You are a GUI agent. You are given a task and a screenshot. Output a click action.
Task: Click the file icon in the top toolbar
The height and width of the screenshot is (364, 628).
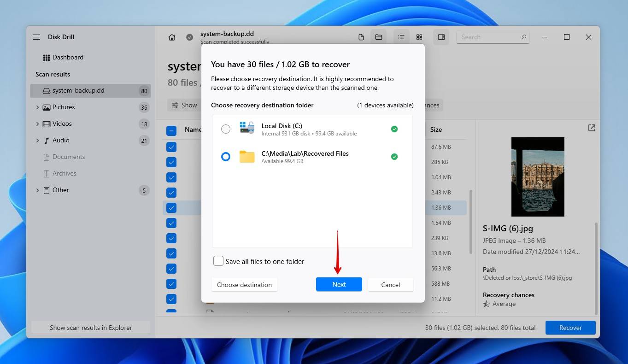(x=361, y=37)
